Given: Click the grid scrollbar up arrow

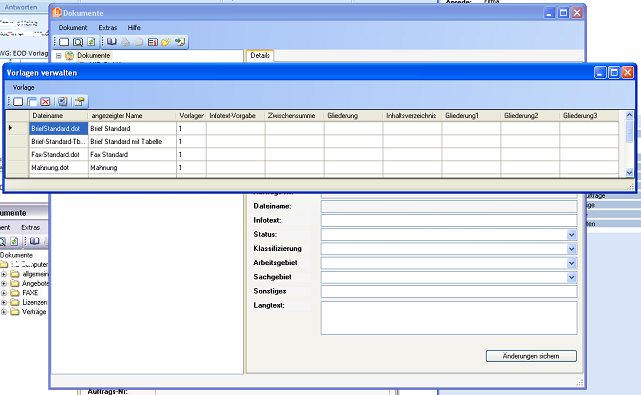Looking at the screenshot, I should 629,115.
